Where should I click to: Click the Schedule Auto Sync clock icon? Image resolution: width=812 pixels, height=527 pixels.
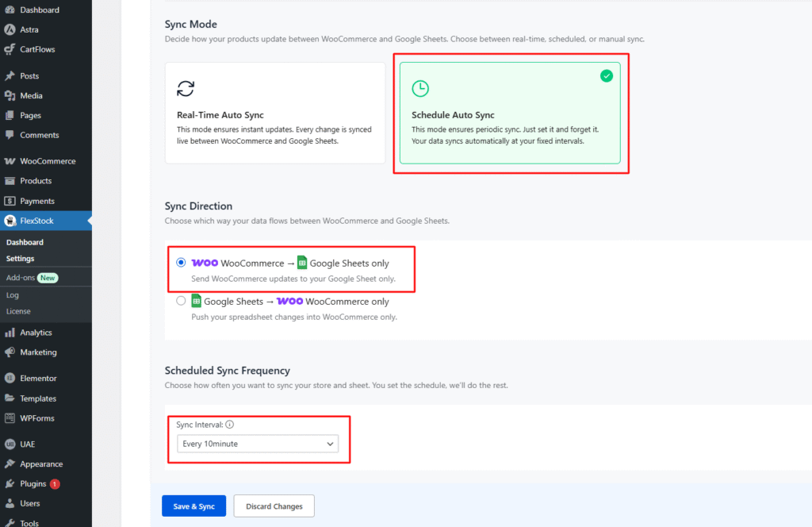[420, 89]
